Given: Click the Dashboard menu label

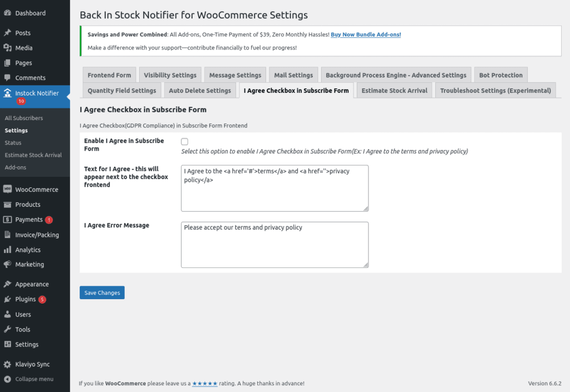Looking at the screenshot, I should click(x=31, y=13).
